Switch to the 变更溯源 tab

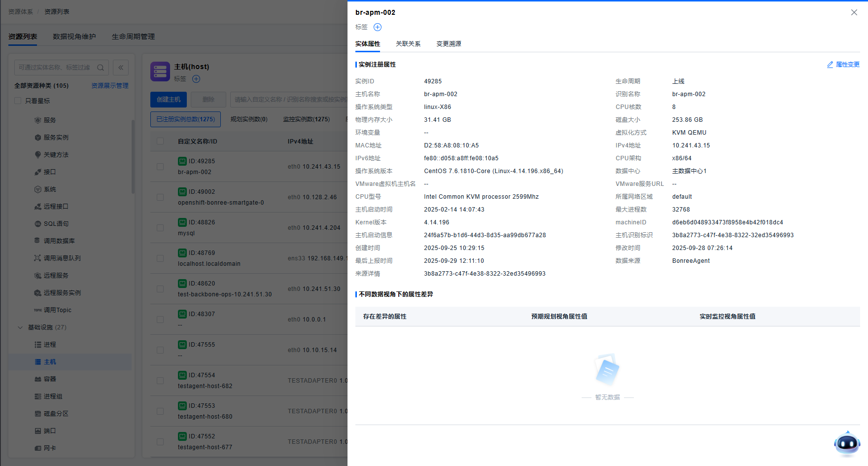click(x=449, y=44)
